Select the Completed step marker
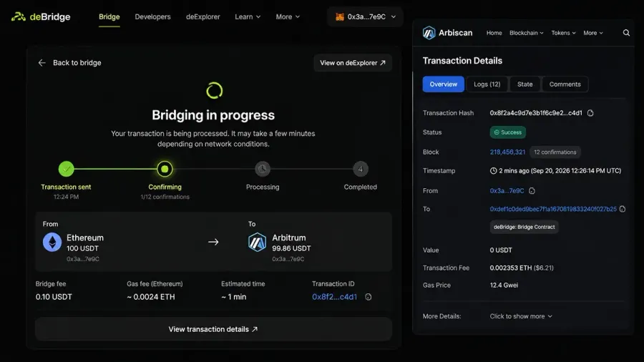This screenshot has height=362, width=644. point(360,169)
